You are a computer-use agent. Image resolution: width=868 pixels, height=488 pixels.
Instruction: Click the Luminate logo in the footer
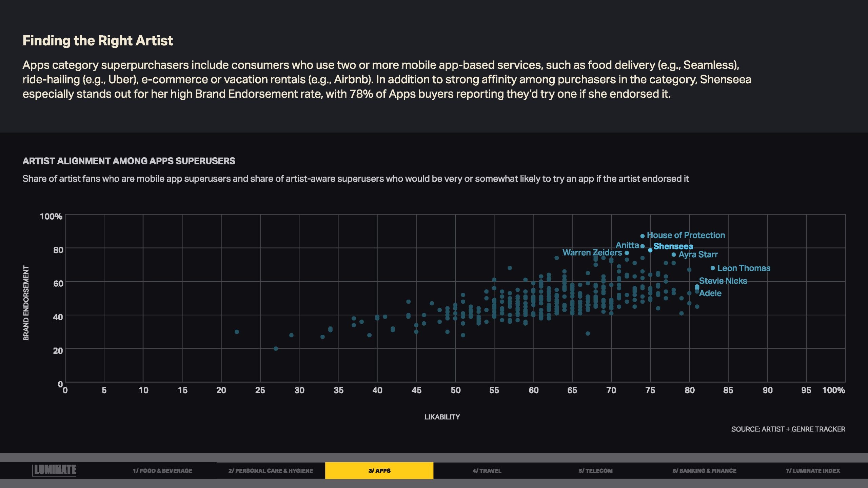(54, 470)
